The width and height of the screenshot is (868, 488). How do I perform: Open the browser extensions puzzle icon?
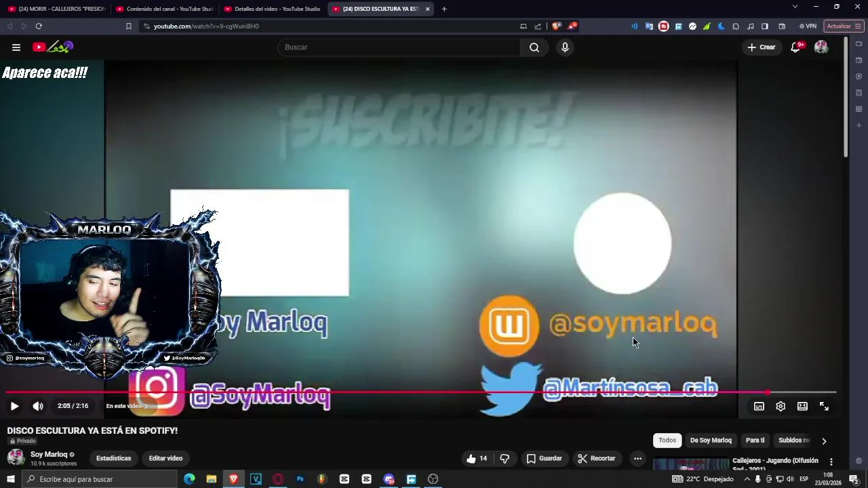point(736,26)
